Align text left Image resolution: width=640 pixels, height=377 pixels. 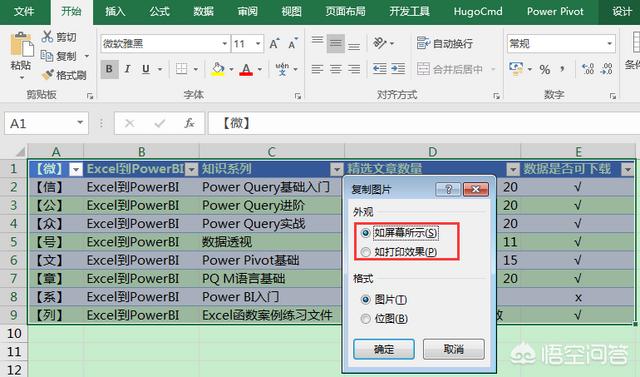pos(317,69)
